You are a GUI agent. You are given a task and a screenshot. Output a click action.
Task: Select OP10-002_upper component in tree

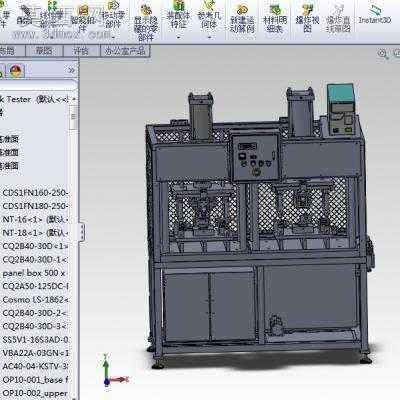tap(35, 393)
